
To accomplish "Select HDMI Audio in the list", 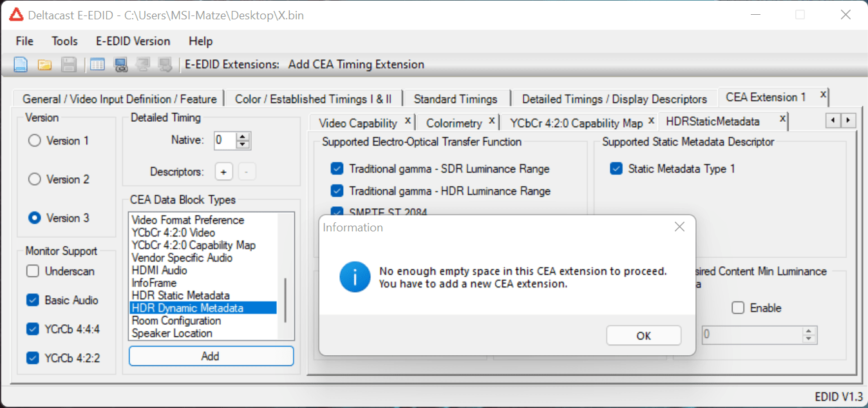I will 203,270.
